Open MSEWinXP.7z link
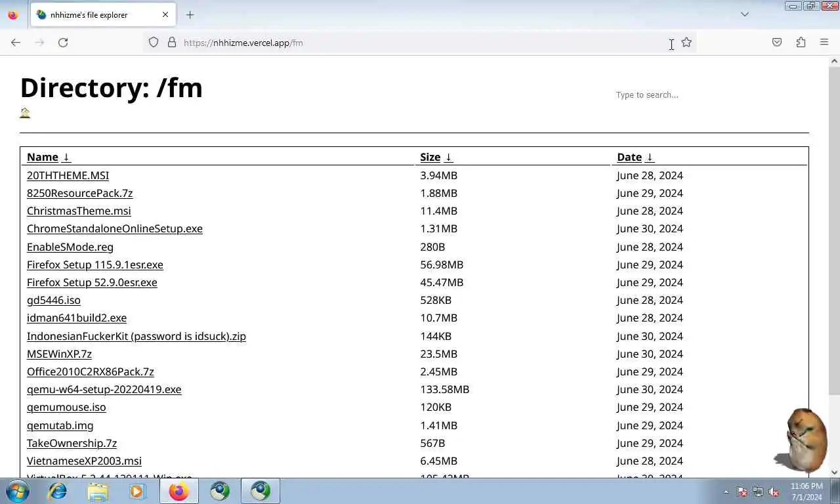Screen dimensions: 840x504 pyautogui.click(x=59, y=354)
